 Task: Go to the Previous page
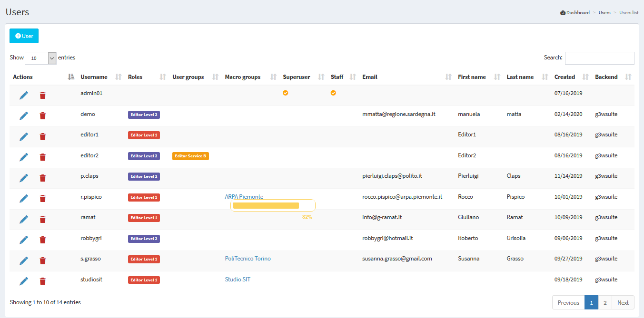(x=568, y=303)
